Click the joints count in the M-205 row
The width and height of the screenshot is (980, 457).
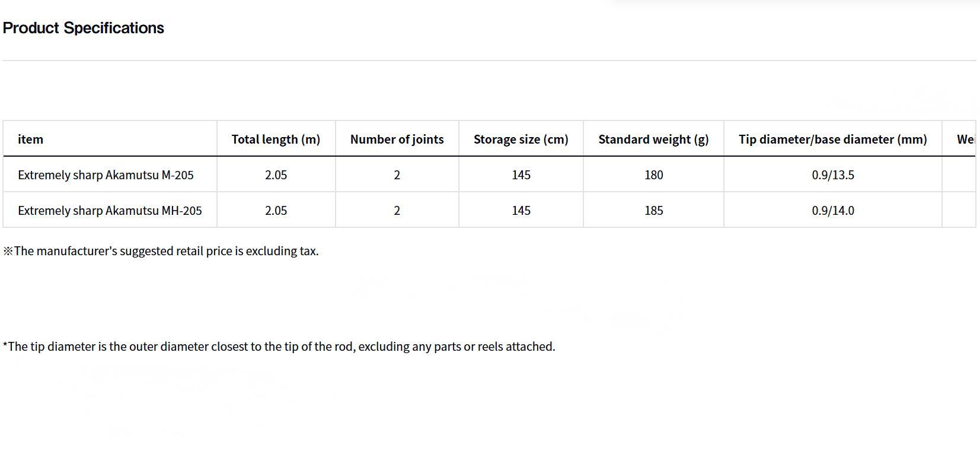coord(397,175)
